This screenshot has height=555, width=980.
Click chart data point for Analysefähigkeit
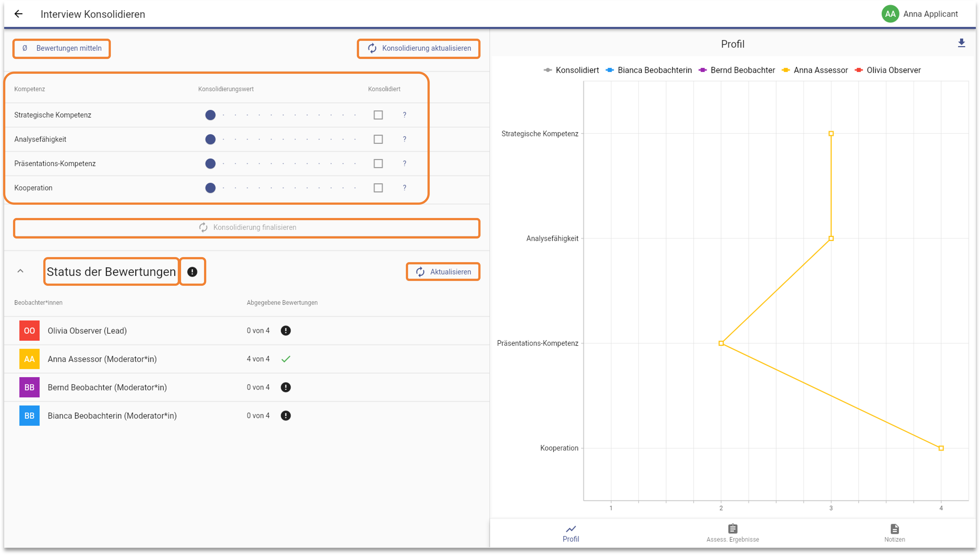[x=831, y=239]
